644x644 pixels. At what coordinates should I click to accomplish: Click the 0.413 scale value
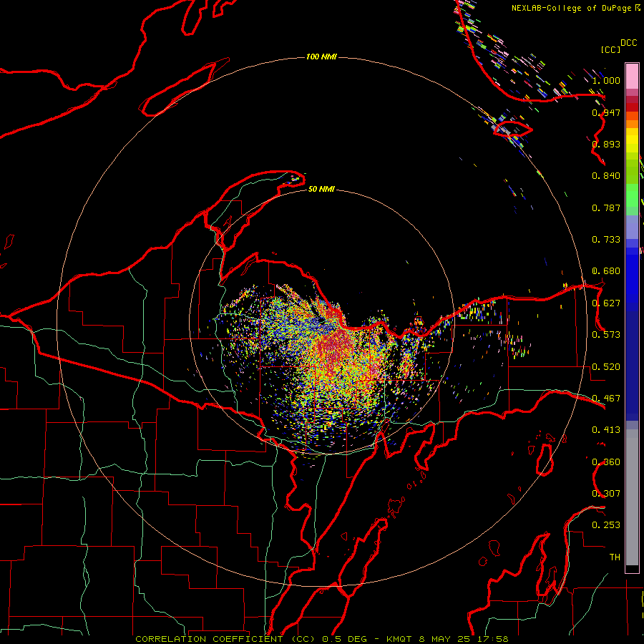(x=606, y=430)
